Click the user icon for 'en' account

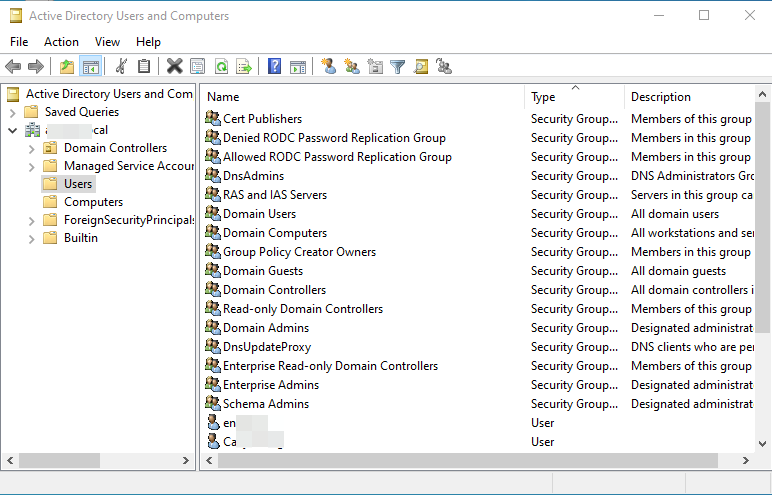coord(213,422)
